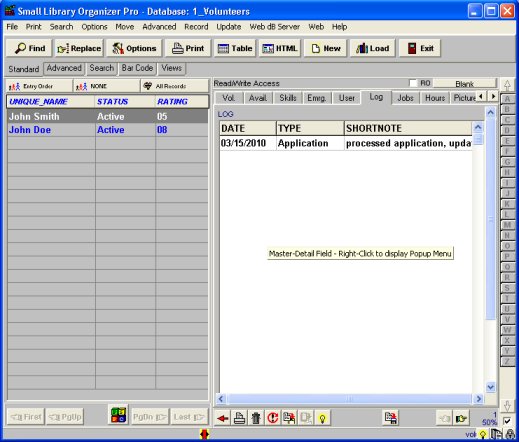519x442 pixels.
Task: Create a New record
Action: pos(325,48)
